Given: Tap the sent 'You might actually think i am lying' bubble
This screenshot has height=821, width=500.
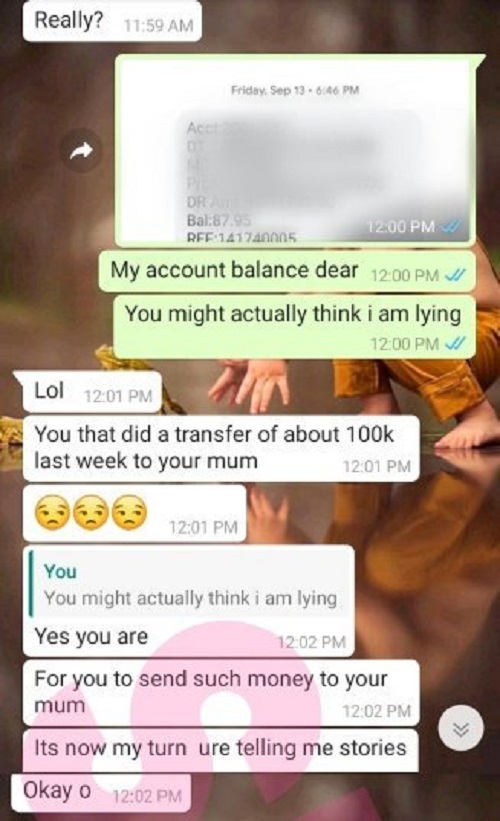Looking at the screenshot, I should [295, 327].
